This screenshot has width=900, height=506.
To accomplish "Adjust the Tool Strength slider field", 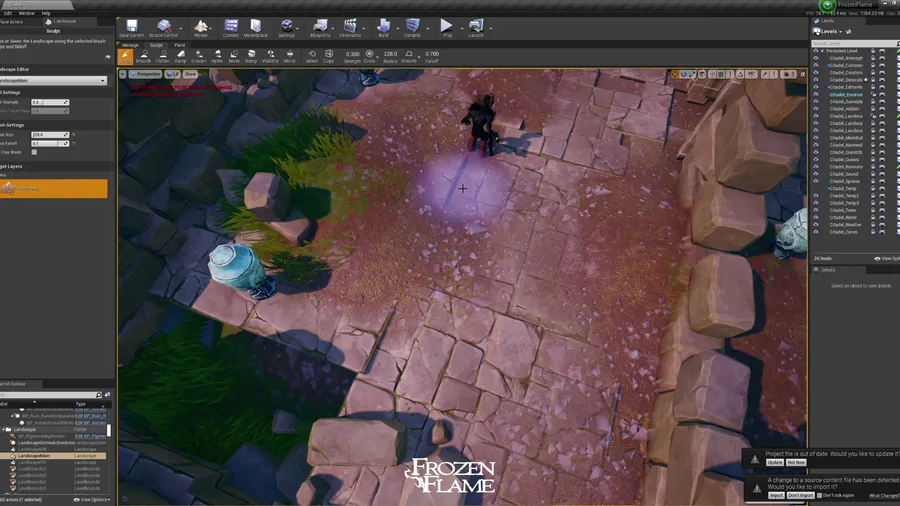I will pyautogui.click(x=50, y=102).
